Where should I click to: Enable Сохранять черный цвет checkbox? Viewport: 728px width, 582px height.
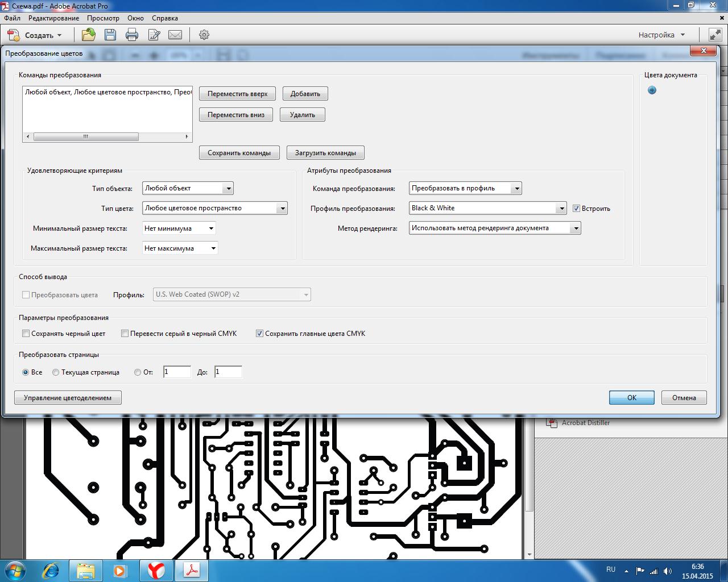point(26,334)
